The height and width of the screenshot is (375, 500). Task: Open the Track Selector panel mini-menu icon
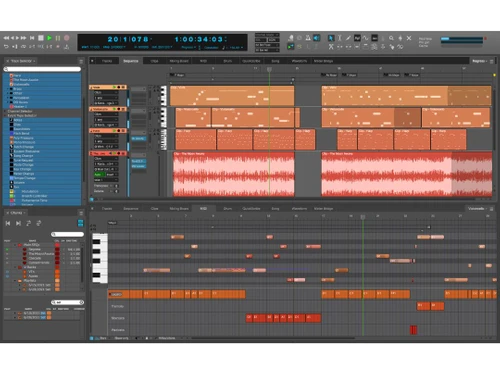[81, 61]
